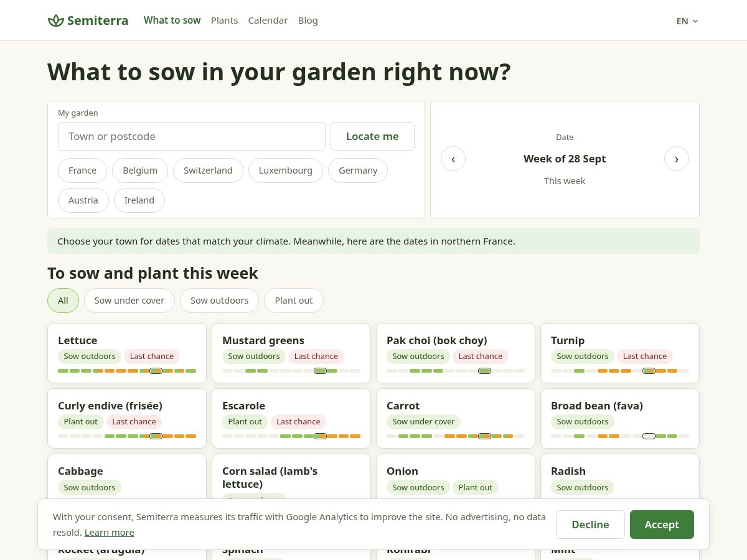Select the All filter
The width and height of the screenshot is (747, 560).
(x=63, y=301)
